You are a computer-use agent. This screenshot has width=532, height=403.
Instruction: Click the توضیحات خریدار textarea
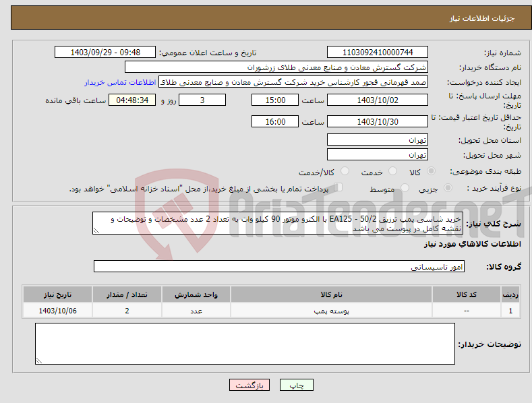(x=245, y=344)
